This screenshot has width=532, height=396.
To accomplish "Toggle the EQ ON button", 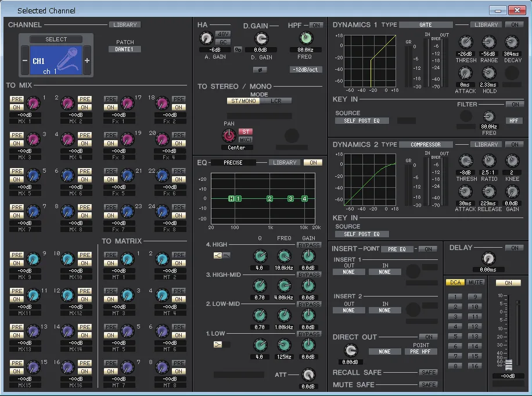I will [313, 163].
